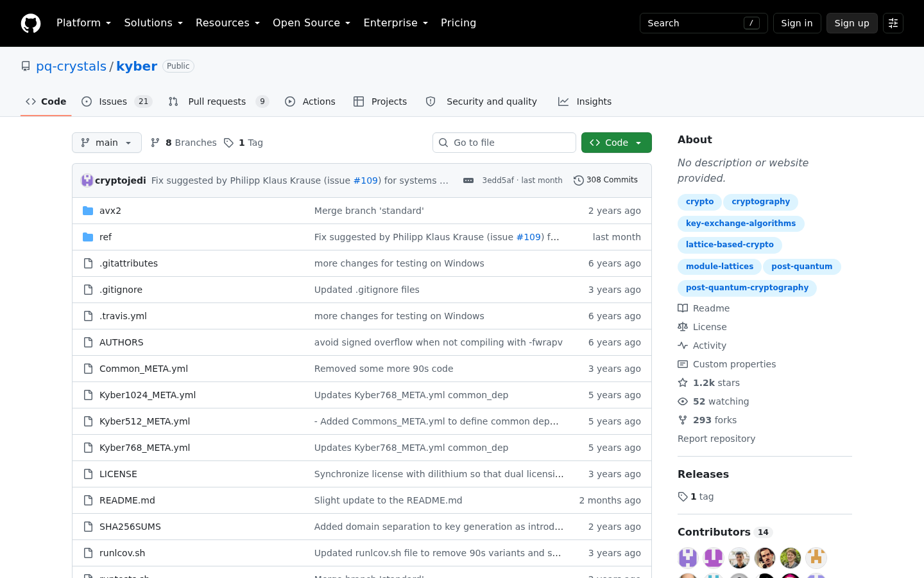Open the .gitignore file
Image resolution: width=924 pixels, height=578 pixels.
[x=121, y=290]
